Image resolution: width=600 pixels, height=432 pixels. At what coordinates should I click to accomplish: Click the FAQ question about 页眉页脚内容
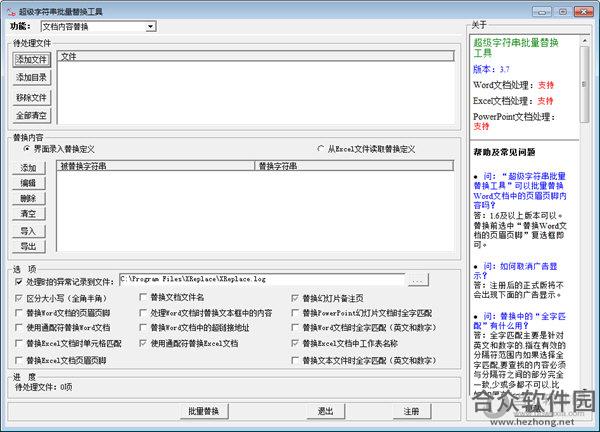click(520, 191)
